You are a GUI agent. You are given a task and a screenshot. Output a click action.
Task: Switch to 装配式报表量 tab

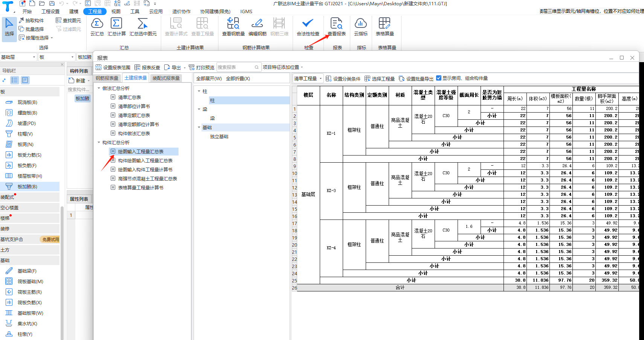(x=166, y=78)
